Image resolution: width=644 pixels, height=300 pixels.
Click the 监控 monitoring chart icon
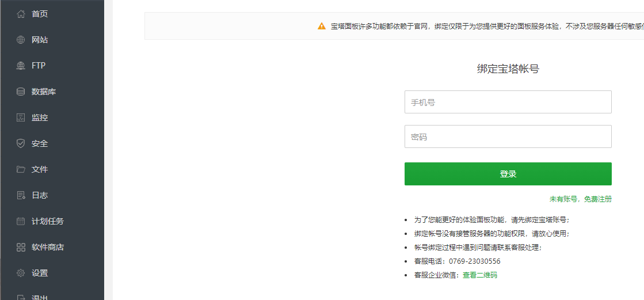pyautogui.click(x=21, y=117)
